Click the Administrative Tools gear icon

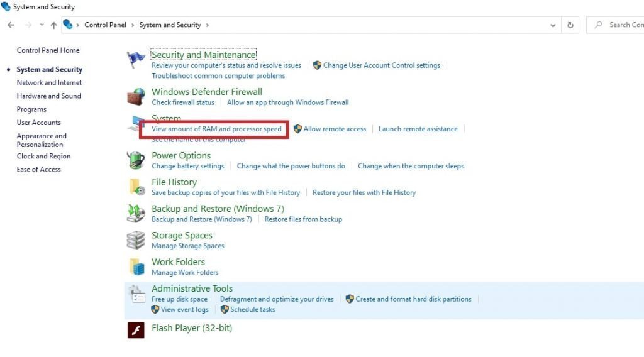pyautogui.click(x=136, y=294)
